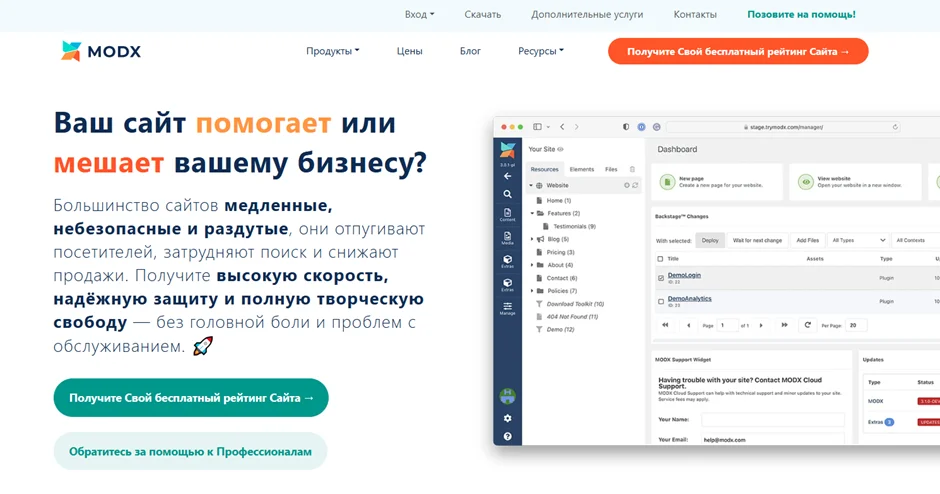940x494 pixels.
Task: Click the stage.trymodx.com address bar
Action: [x=783, y=127]
